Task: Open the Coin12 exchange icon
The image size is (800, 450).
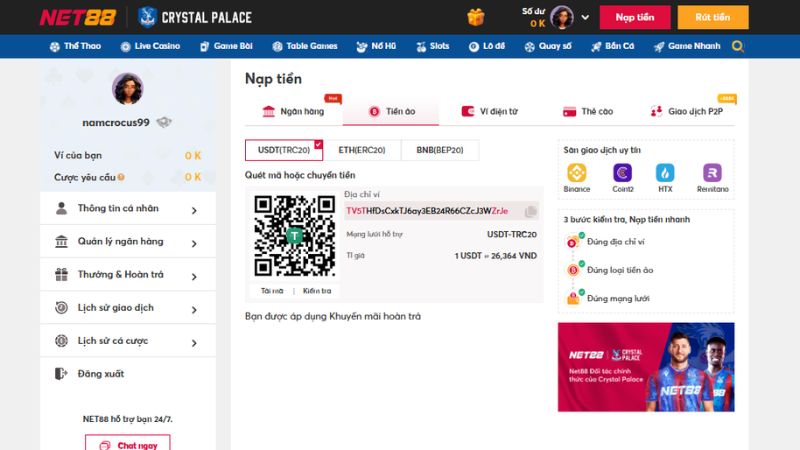Action: pos(622,173)
